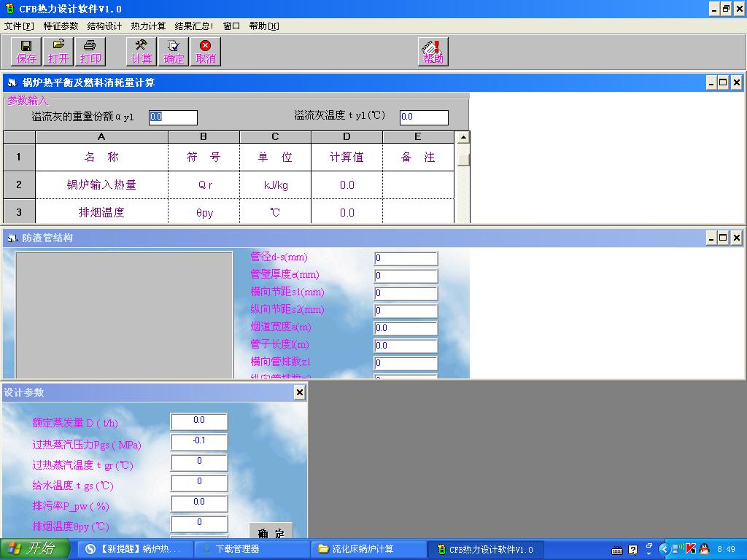Click the spreadsheet scrollbar up arrow
This screenshot has width=747, height=560.
click(462, 136)
